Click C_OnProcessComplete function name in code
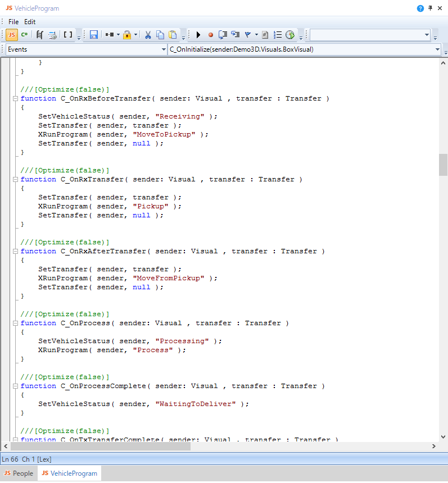Viewport: 448px width, 483px height. click(103, 386)
